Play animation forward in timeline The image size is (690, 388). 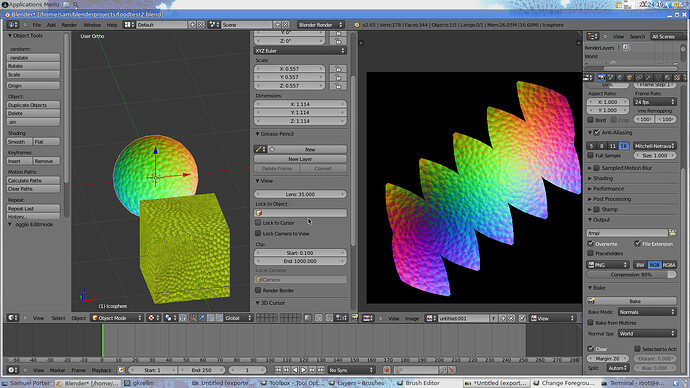click(x=304, y=370)
